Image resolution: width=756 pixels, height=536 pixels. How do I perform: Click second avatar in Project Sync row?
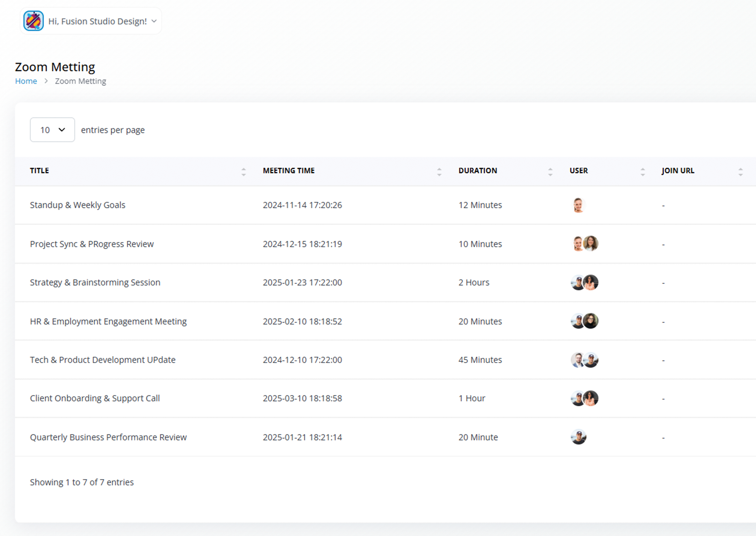[x=591, y=243]
